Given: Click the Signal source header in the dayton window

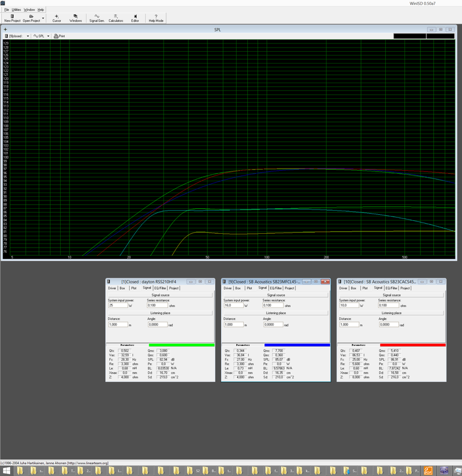Looking at the screenshot, I should pyautogui.click(x=160, y=295).
